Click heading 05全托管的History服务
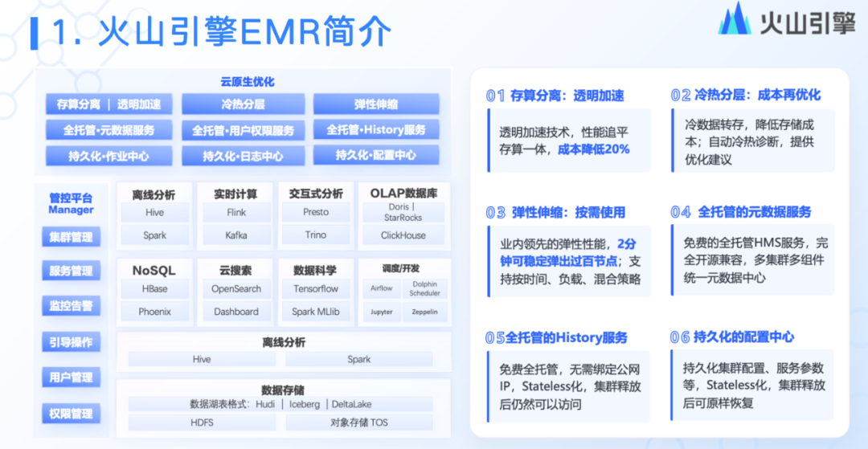868x449 pixels. (x=556, y=337)
